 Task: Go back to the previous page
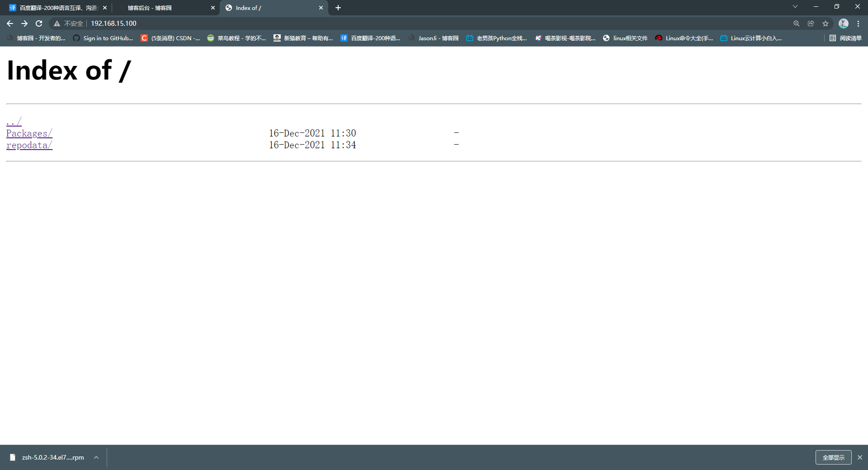[x=10, y=23]
